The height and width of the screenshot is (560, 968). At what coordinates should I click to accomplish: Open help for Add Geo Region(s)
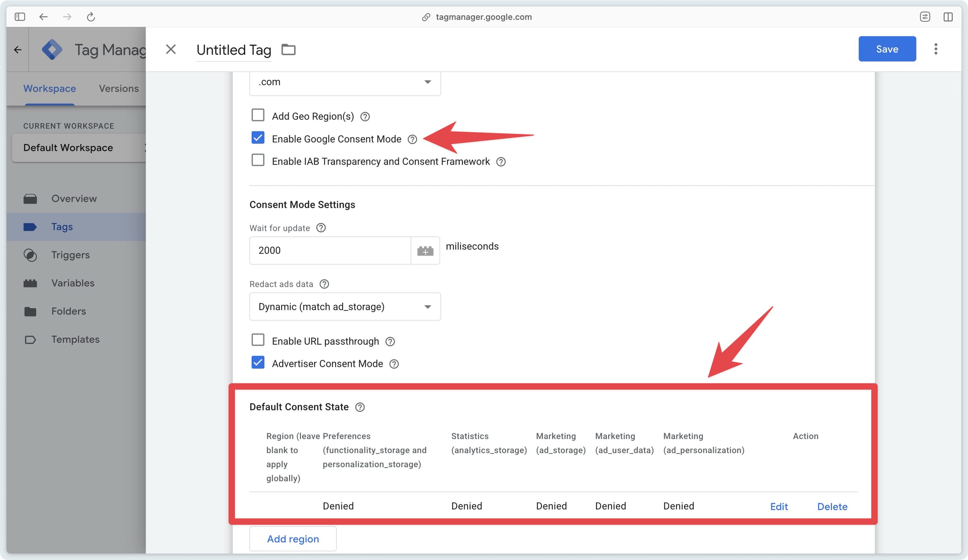point(365,117)
